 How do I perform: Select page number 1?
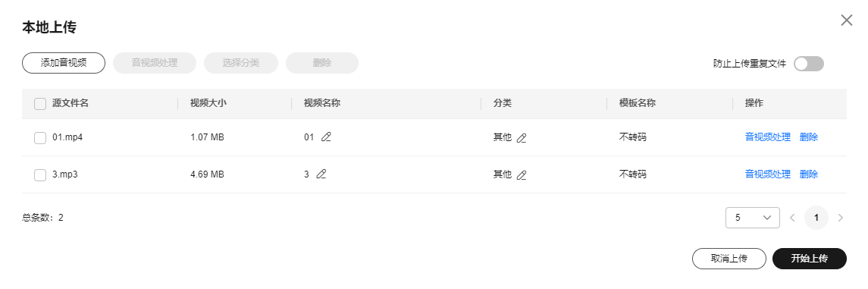816,218
